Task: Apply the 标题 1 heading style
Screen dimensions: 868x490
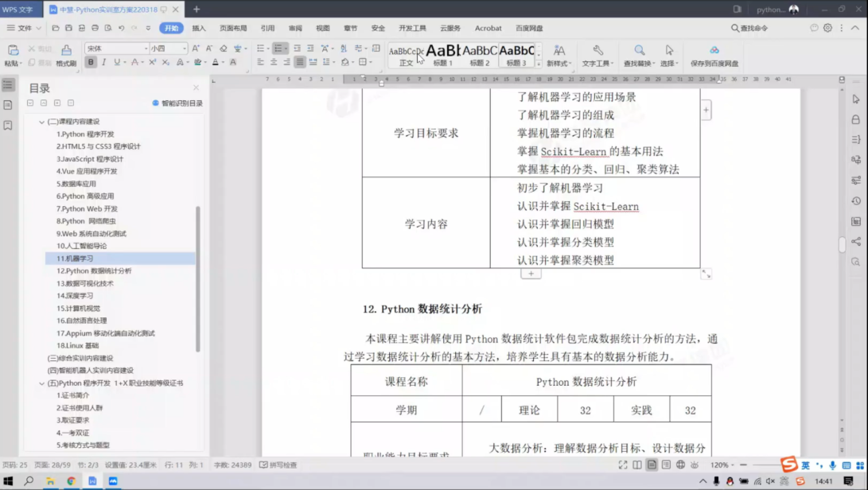Action: (443, 55)
